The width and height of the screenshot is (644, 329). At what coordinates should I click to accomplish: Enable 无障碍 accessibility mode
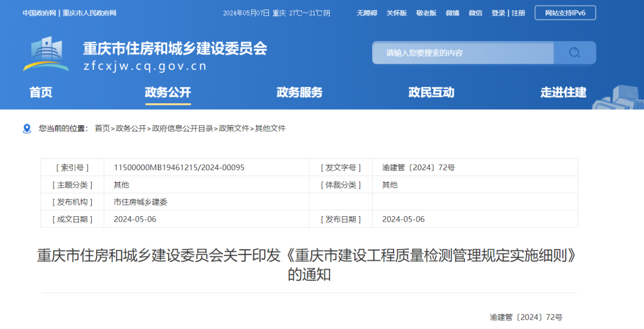367,13
